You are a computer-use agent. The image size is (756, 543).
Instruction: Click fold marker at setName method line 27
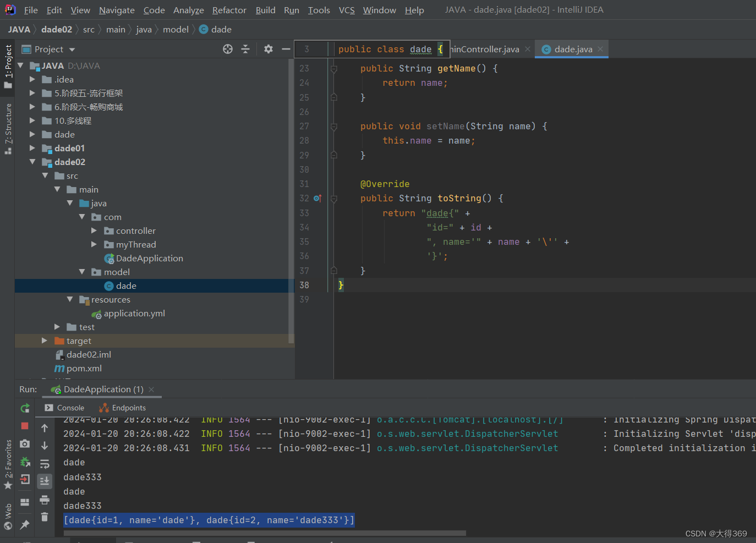point(334,127)
